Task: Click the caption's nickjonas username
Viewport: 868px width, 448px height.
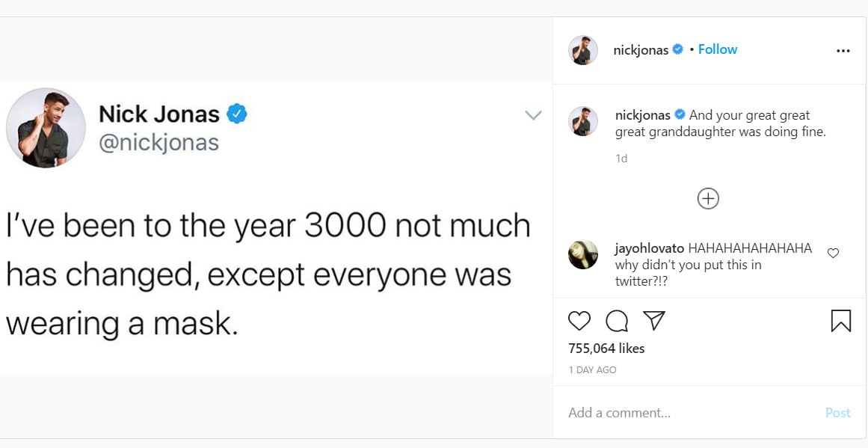Action: click(x=642, y=115)
